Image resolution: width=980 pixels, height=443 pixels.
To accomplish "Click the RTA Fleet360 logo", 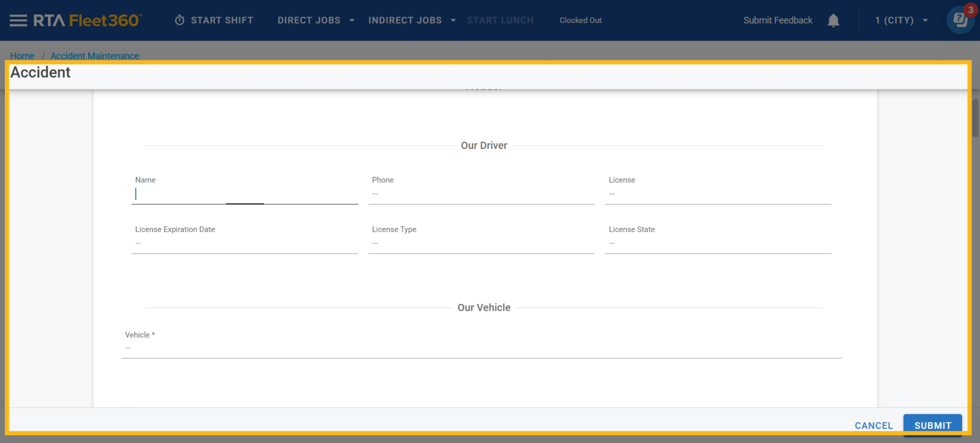I will pos(87,20).
